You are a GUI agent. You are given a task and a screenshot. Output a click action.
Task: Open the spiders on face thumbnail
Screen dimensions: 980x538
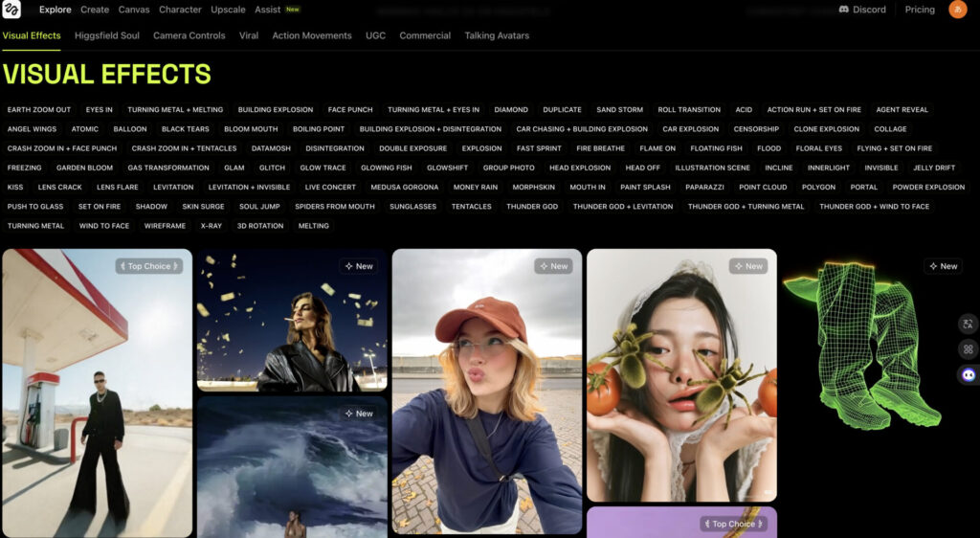tap(681, 375)
